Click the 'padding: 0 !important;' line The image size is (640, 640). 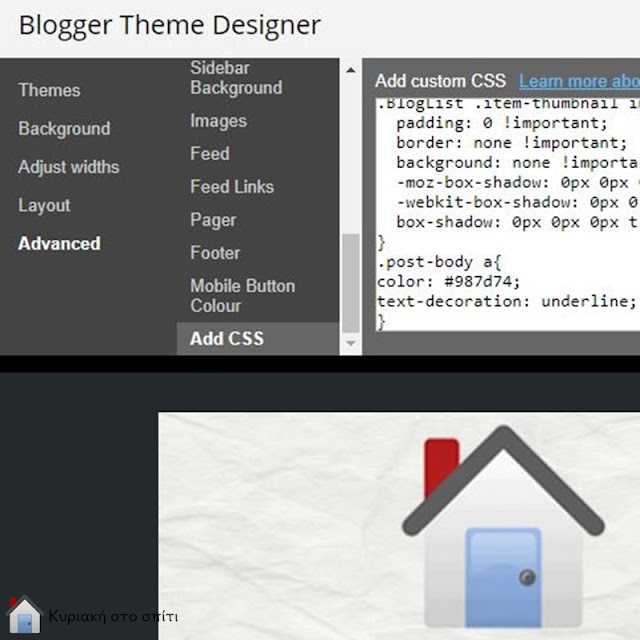[x=502, y=123]
